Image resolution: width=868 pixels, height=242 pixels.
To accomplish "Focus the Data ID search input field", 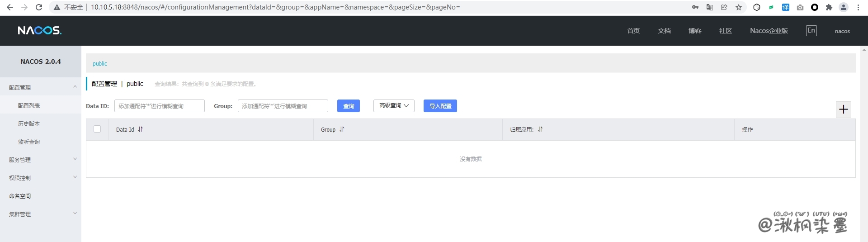I will point(159,106).
